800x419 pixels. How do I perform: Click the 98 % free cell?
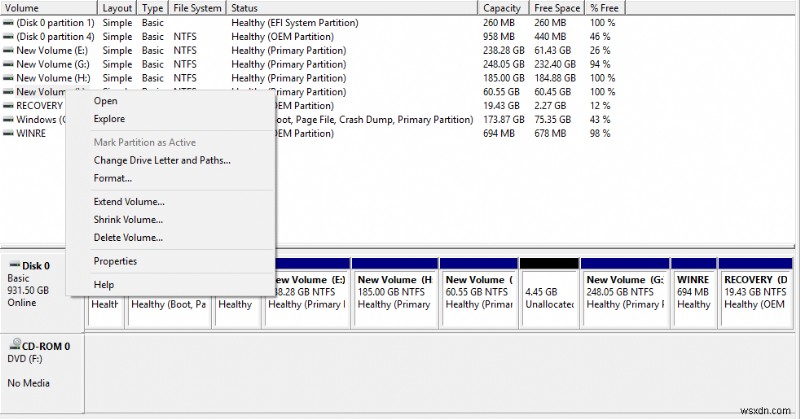pos(600,133)
